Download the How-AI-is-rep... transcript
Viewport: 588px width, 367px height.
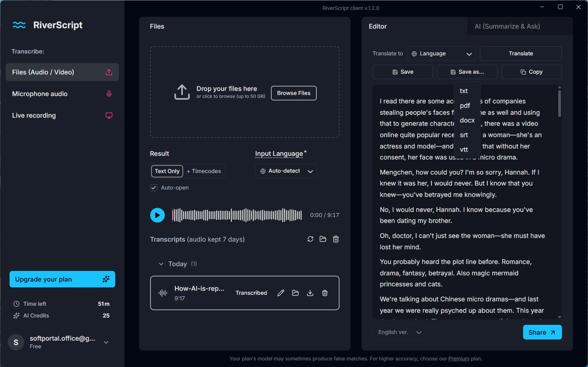310,293
